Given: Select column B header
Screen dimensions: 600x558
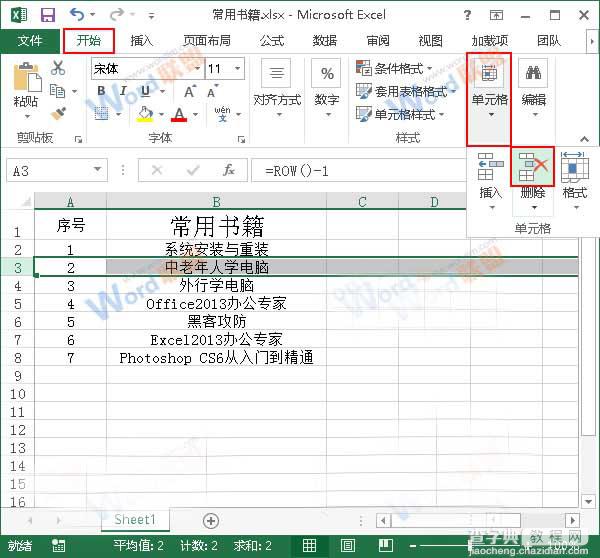Looking at the screenshot, I should click(x=216, y=201).
